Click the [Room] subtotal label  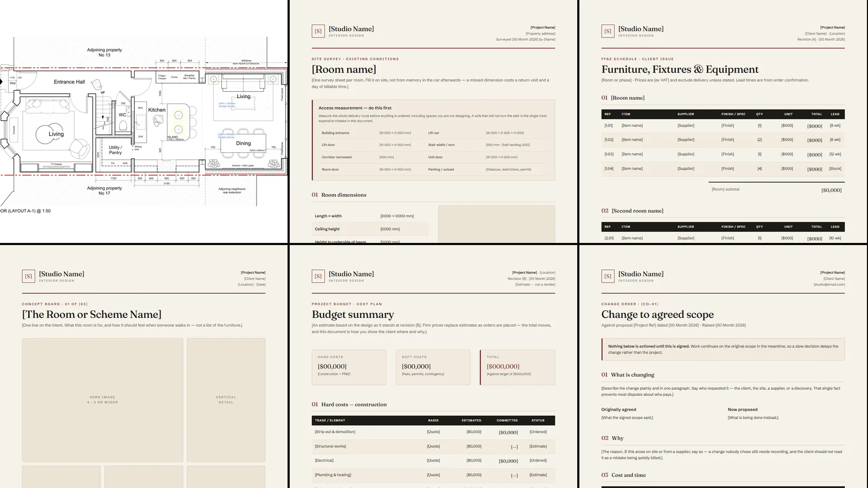(725, 189)
